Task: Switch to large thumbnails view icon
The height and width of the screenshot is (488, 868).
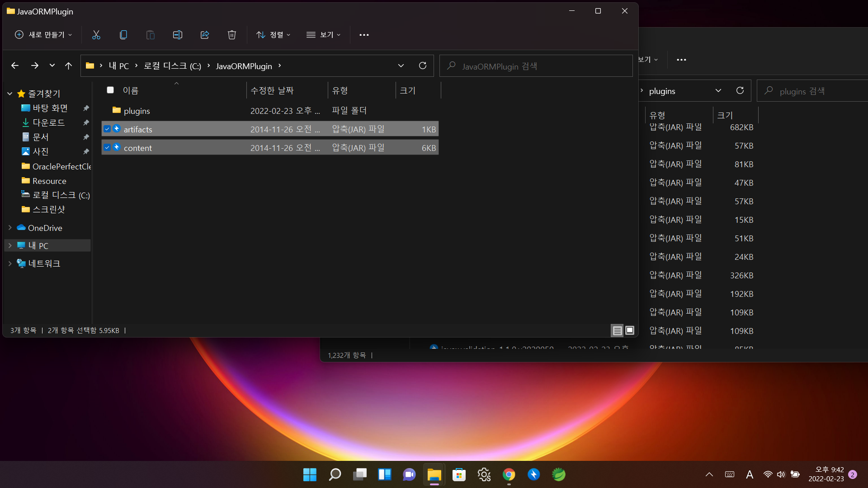Action: [629, 330]
